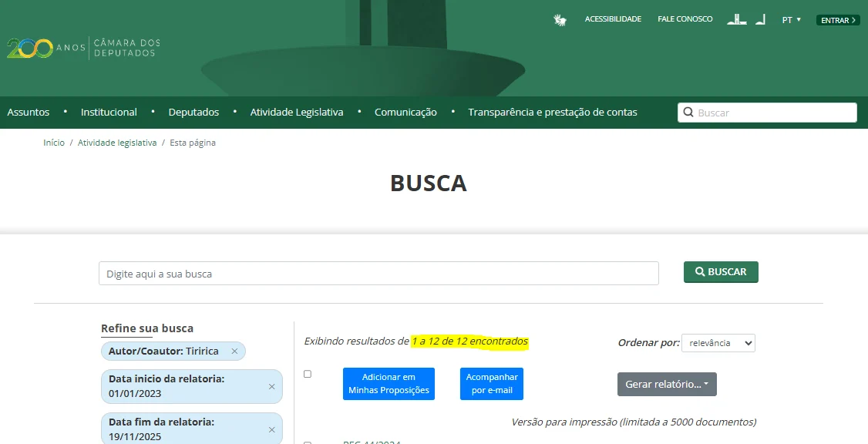The width and height of the screenshot is (868, 444).
Task: Expand the Gerar relatório menu
Action: [667, 385]
